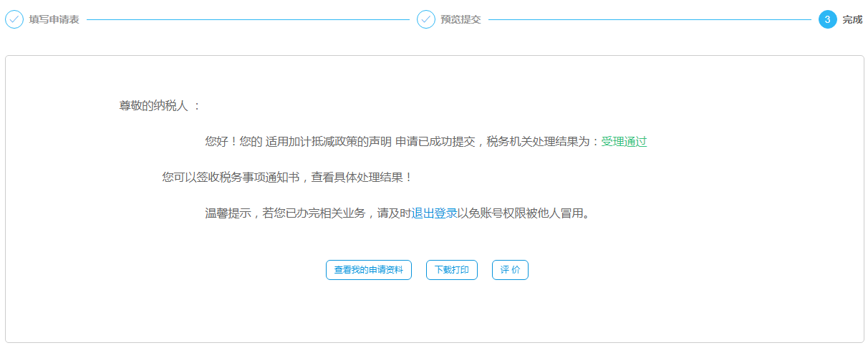868x348 pixels.
Task: Click the 税务机关处理结果为 text
Action: 538,142
